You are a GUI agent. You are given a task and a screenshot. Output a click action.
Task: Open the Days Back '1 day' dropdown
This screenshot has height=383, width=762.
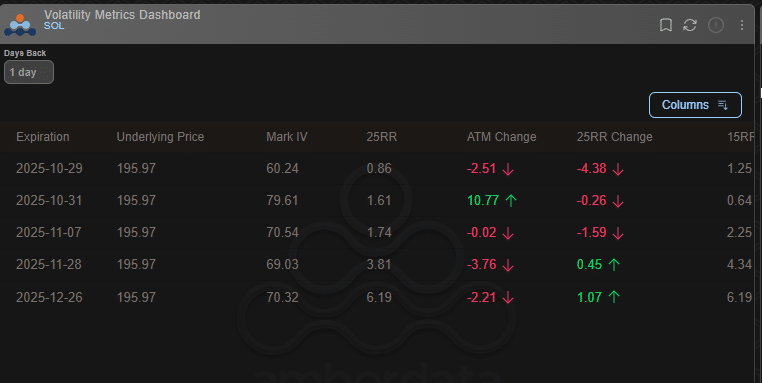[29, 72]
